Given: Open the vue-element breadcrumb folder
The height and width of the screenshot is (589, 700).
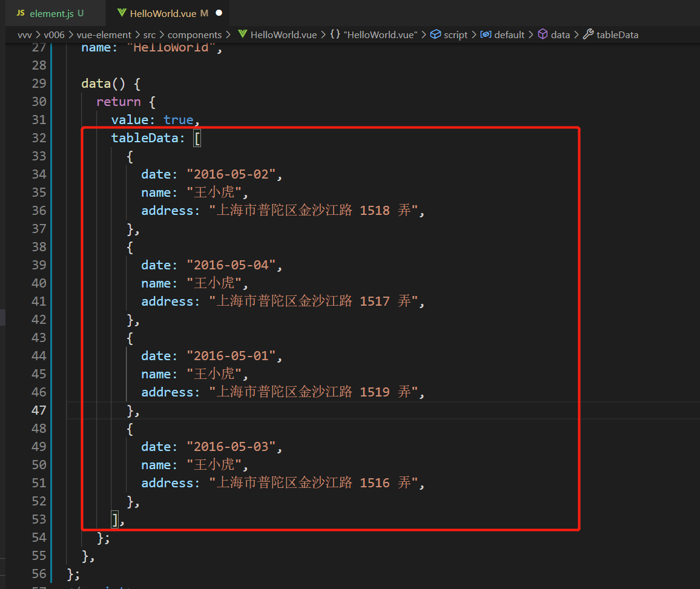Looking at the screenshot, I should click(x=104, y=35).
